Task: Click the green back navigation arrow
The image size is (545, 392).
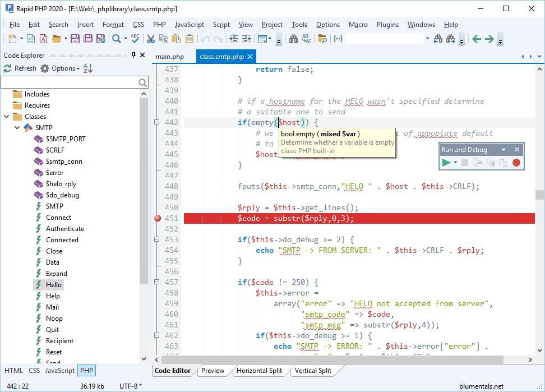Action: tap(477, 39)
